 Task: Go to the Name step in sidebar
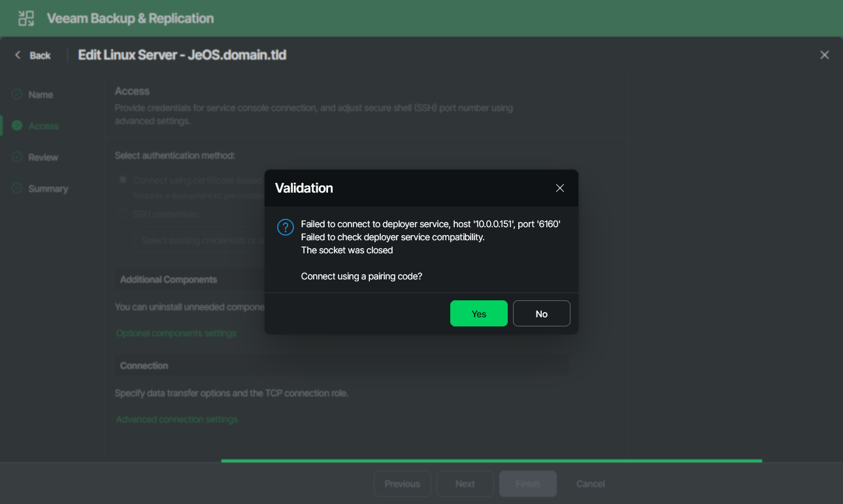point(41,94)
